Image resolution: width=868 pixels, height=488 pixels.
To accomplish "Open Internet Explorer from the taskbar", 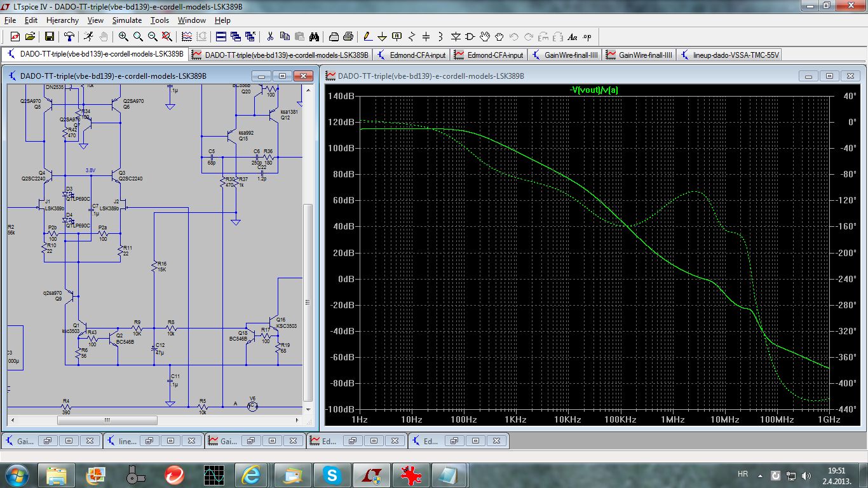I will (x=252, y=475).
